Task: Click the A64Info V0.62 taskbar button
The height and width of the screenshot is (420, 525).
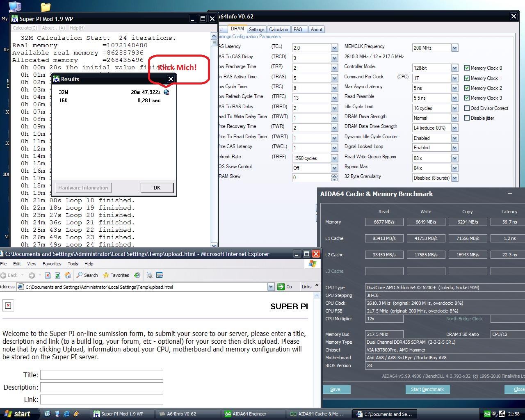Action: (188, 414)
